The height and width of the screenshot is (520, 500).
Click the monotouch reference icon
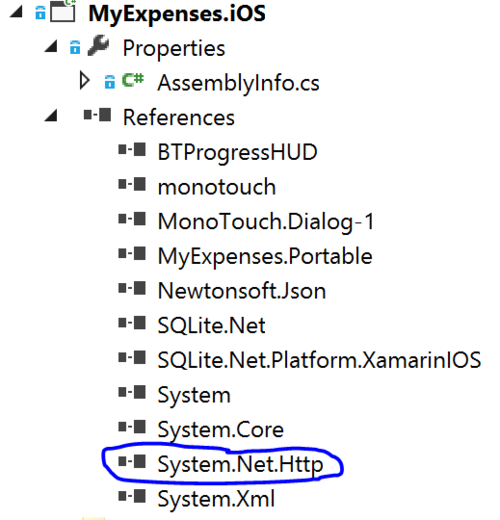(132, 184)
